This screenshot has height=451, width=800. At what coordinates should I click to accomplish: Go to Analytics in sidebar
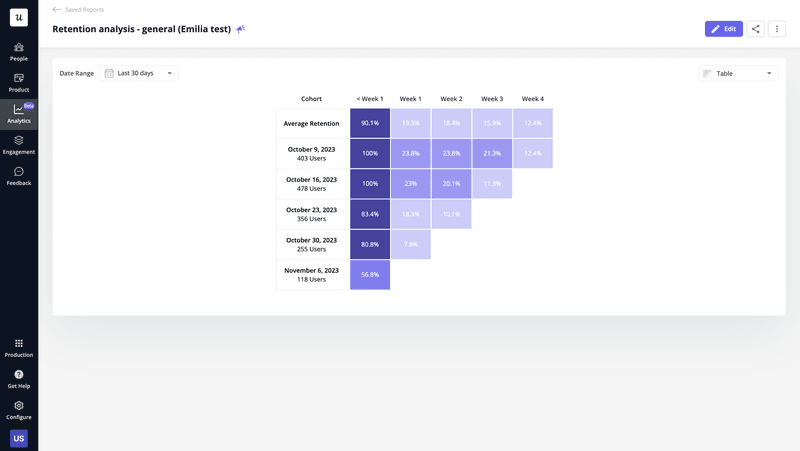click(19, 114)
